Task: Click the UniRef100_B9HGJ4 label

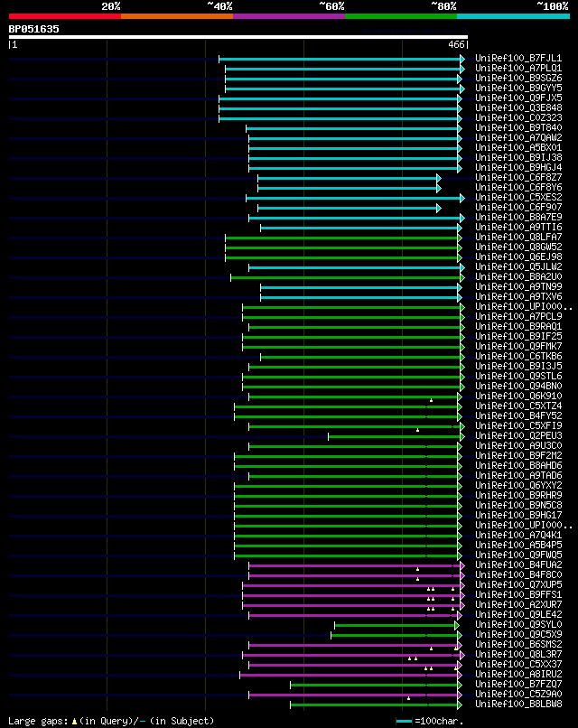Action: 518,168
